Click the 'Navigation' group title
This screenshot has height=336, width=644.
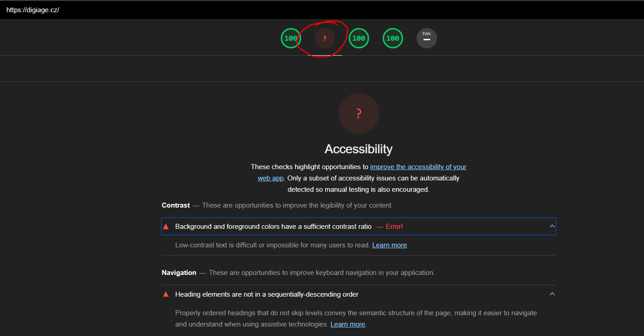[179, 273]
